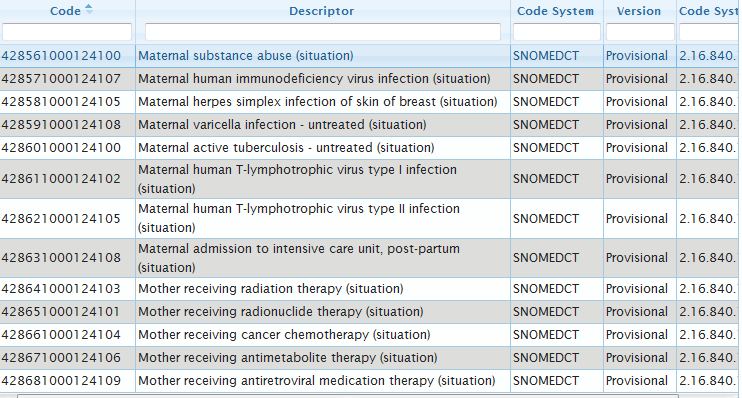This screenshot has width=742, height=398.
Task: Select Mother receiving radiation therapy row
Action: (x=369, y=289)
